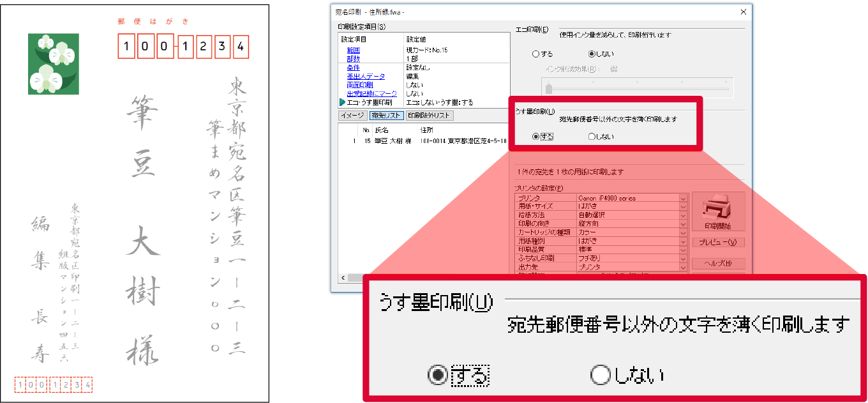Viewport: 868px width, 403px height.
Task: Open the 条件 settings link
Action: 353,68
